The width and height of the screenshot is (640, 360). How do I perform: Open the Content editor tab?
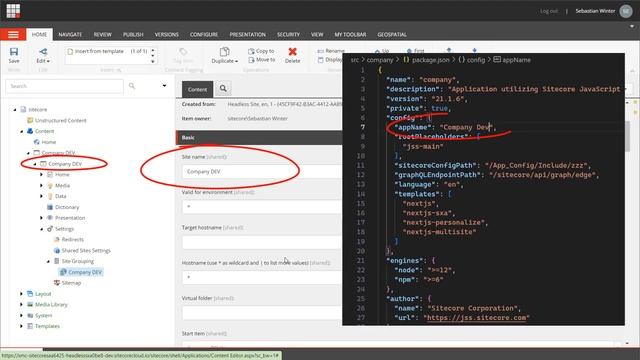[198, 89]
